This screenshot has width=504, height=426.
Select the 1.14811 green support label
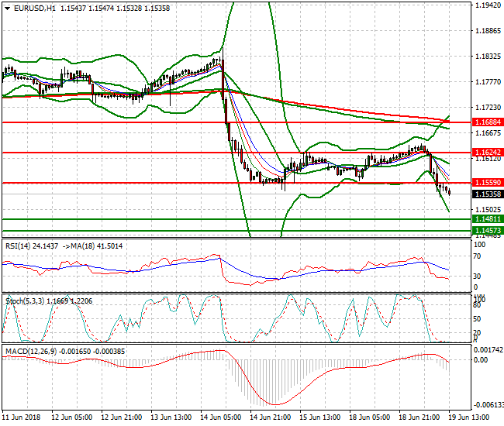pyautogui.click(x=488, y=219)
